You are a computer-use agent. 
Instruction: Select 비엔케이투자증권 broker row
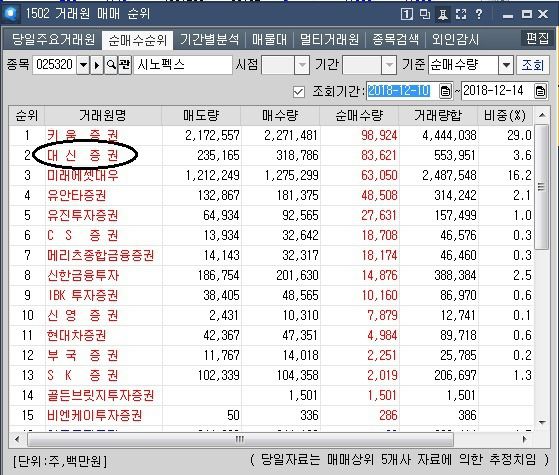click(x=94, y=415)
